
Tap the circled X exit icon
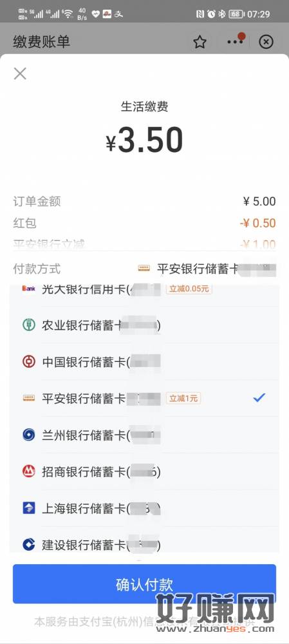266,41
